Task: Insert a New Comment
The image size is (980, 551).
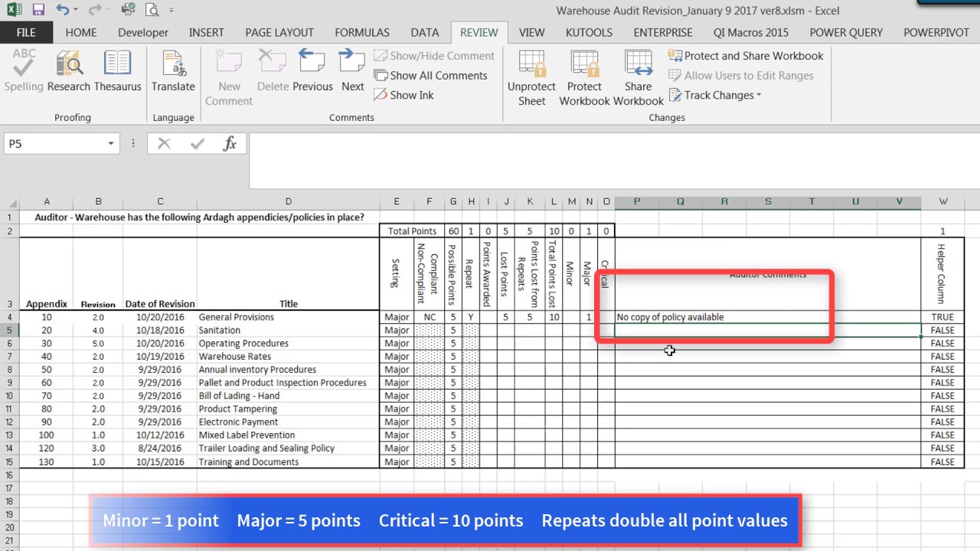Action: pyautogui.click(x=229, y=78)
